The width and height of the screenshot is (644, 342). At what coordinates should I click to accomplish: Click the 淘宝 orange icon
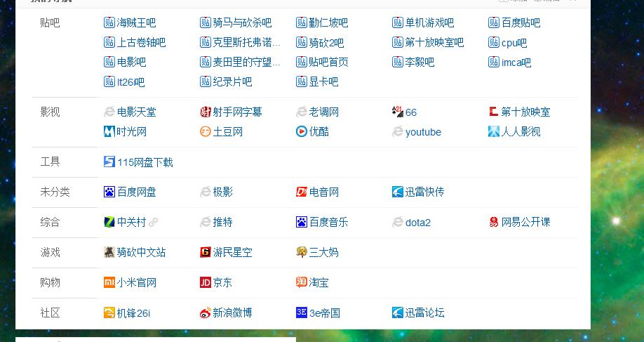click(302, 283)
